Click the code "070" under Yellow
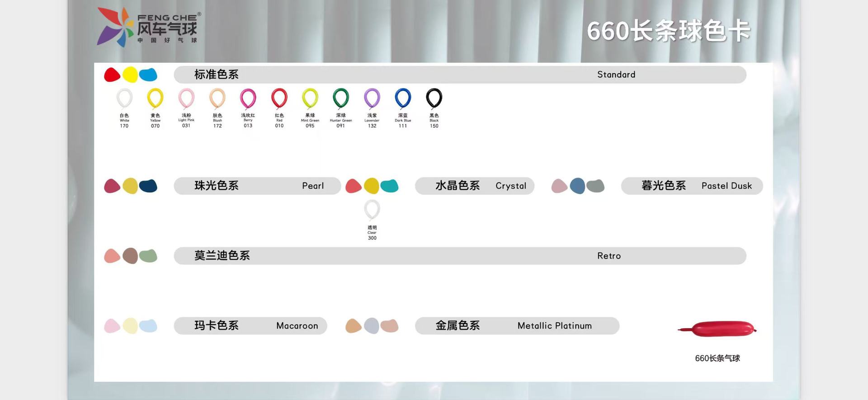 click(x=155, y=126)
